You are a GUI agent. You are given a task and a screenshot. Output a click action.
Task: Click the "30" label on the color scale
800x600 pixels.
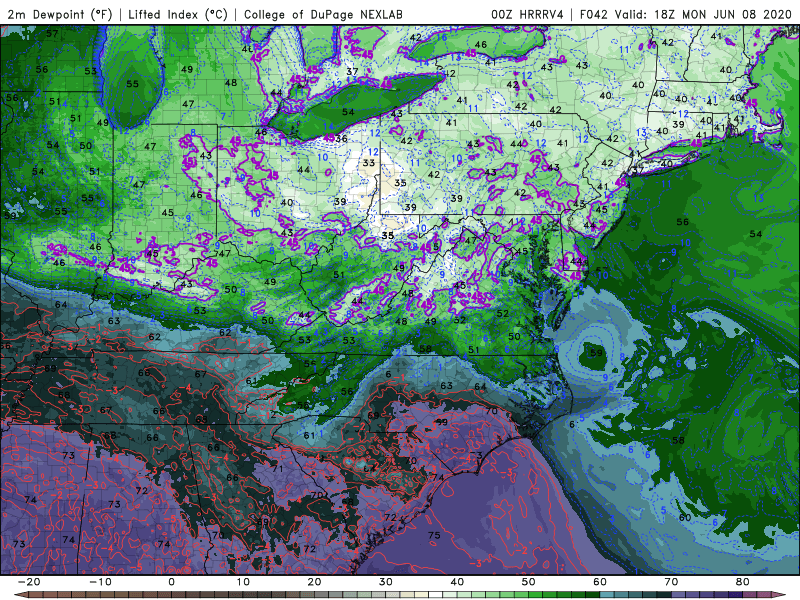[386, 582]
